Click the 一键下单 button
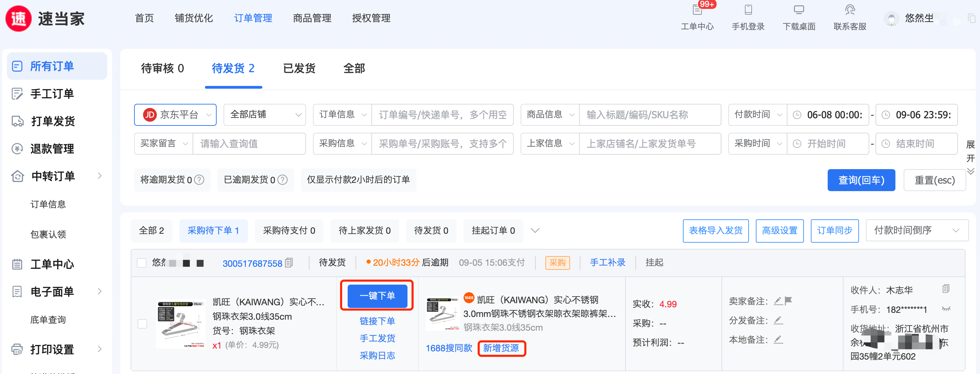This screenshot has width=980, height=374. [378, 296]
